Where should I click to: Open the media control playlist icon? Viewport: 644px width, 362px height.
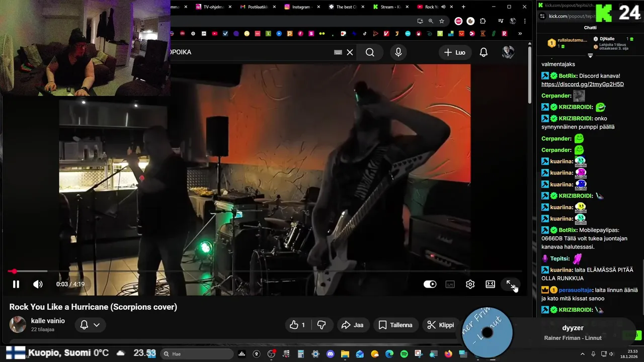pyautogui.click(x=501, y=21)
